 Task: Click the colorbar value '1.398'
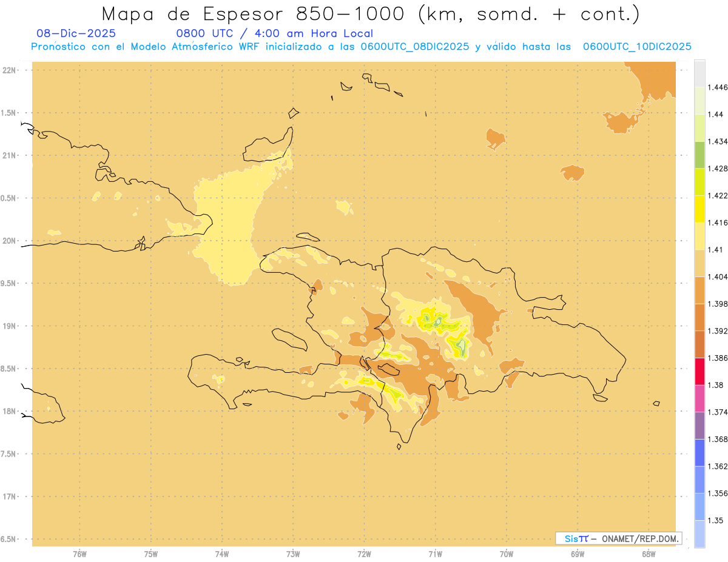[718, 304]
